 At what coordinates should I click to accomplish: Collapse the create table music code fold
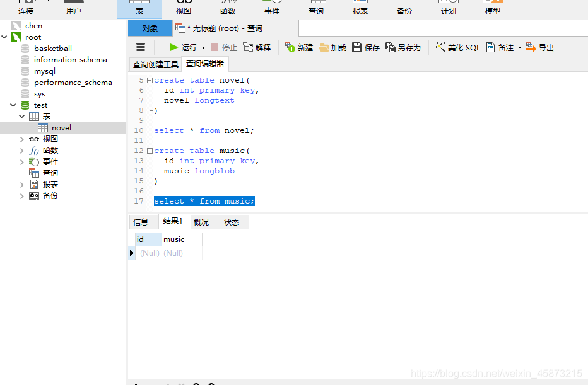pyautogui.click(x=150, y=151)
